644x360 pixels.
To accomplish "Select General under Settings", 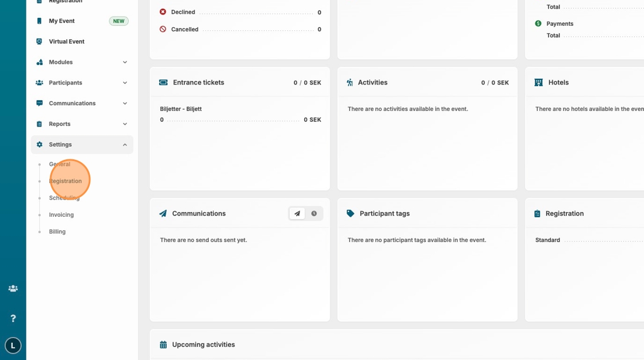I will coord(59,164).
